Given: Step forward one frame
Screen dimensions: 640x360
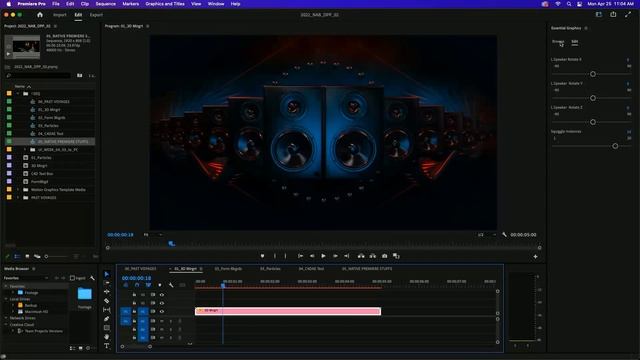Looking at the screenshot, I should point(335,256).
